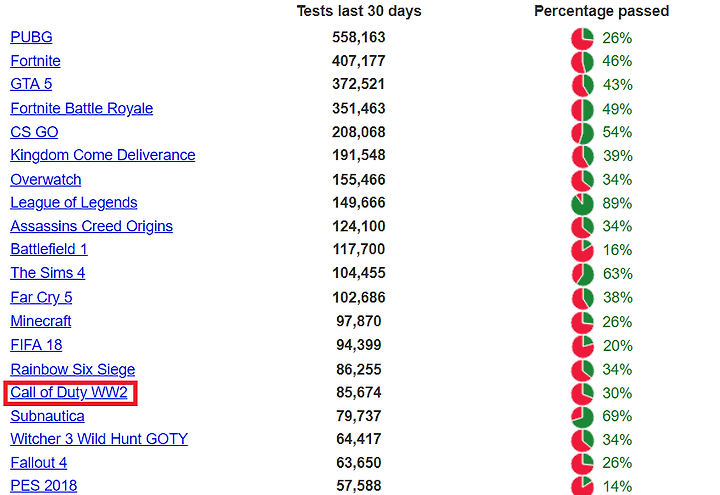This screenshot has width=720, height=495.
Task: Click The Sims 4's 63% pie chart
Action: pyautogui.click(x=582, y=275)
